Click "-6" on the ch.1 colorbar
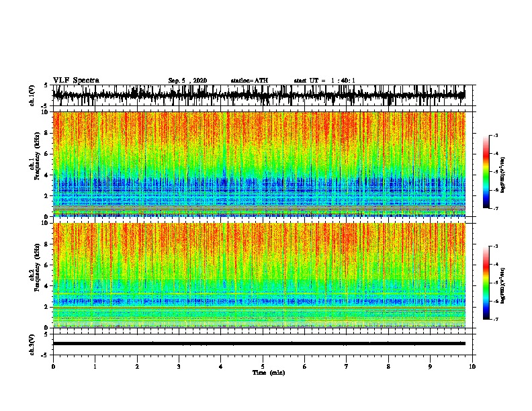 (x=496, y=190)
